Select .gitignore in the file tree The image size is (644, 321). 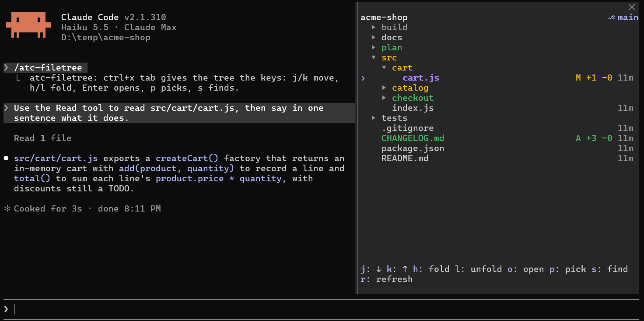pos(408,128)
